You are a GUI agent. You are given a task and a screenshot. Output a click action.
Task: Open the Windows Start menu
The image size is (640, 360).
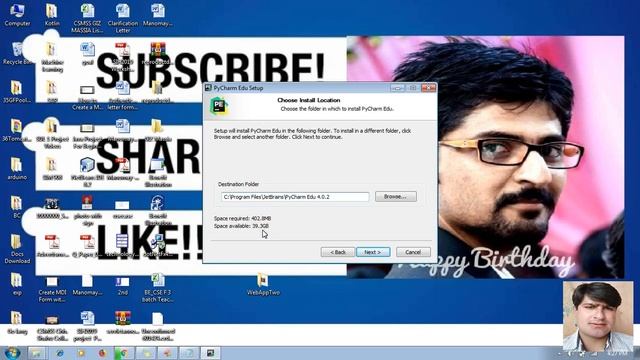point(12,353)
